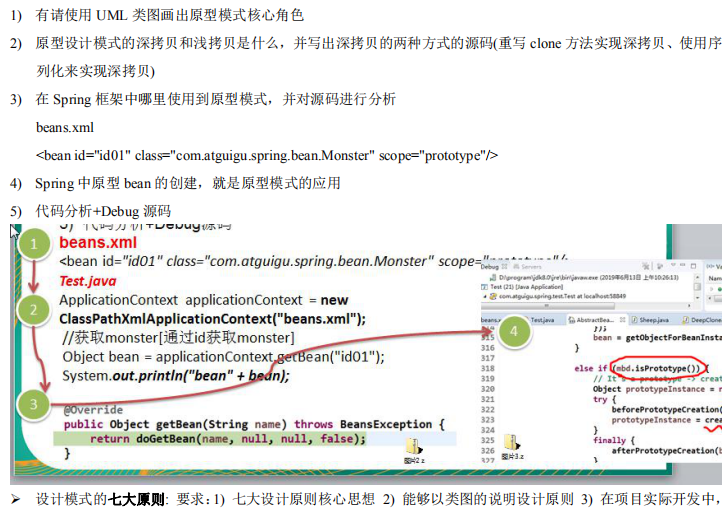Maximize the Eclipse Debug view

tap(694, 266)
